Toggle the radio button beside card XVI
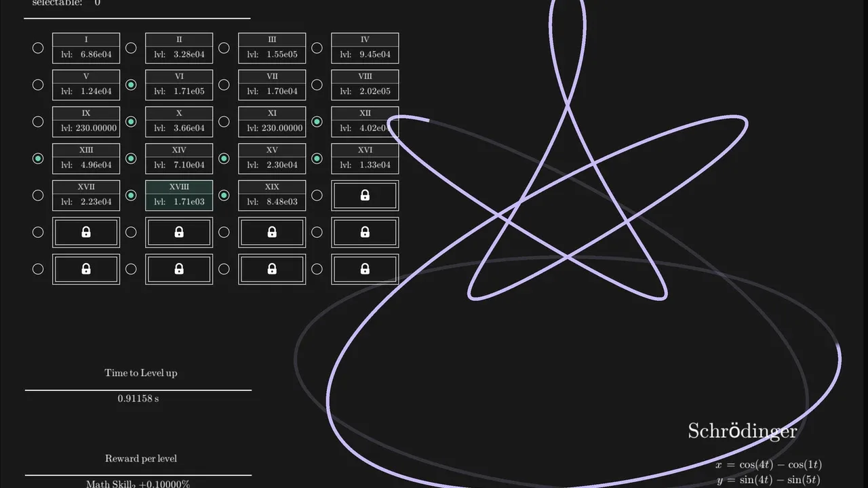 317,159
